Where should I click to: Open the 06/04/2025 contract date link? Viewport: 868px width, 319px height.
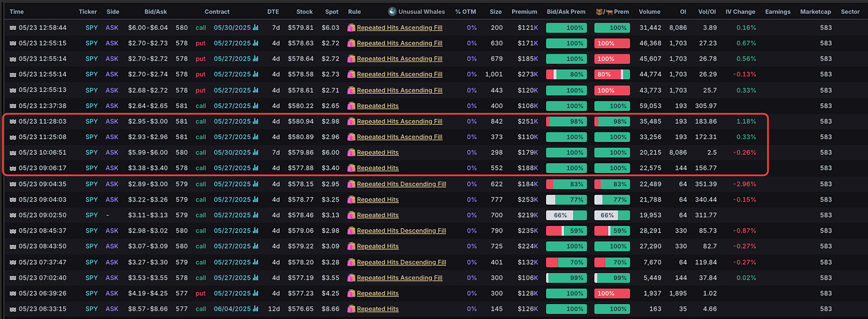[x=232, y=309]
